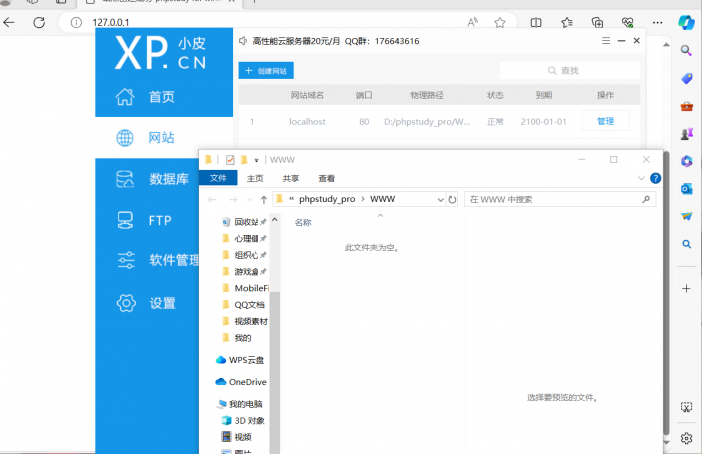
Task: Open the 设置 settings gear in phpstudy
Action: [x=126, y=303]
